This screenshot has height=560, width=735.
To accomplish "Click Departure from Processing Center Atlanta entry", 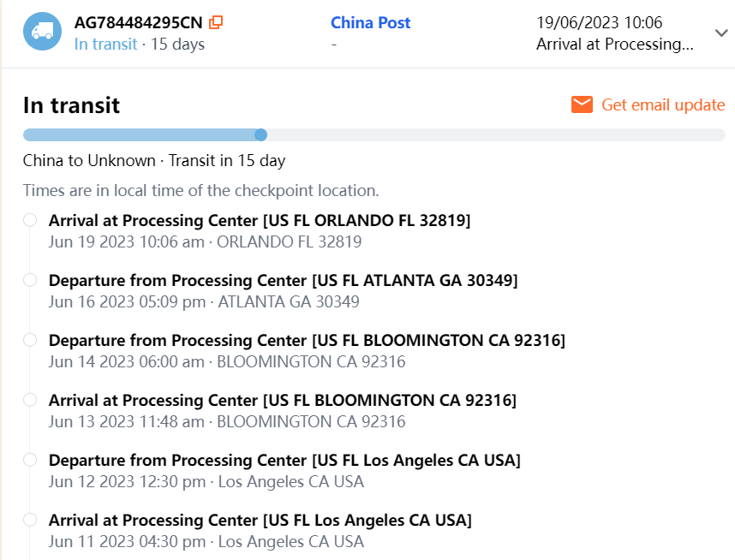I will point(283,280).
